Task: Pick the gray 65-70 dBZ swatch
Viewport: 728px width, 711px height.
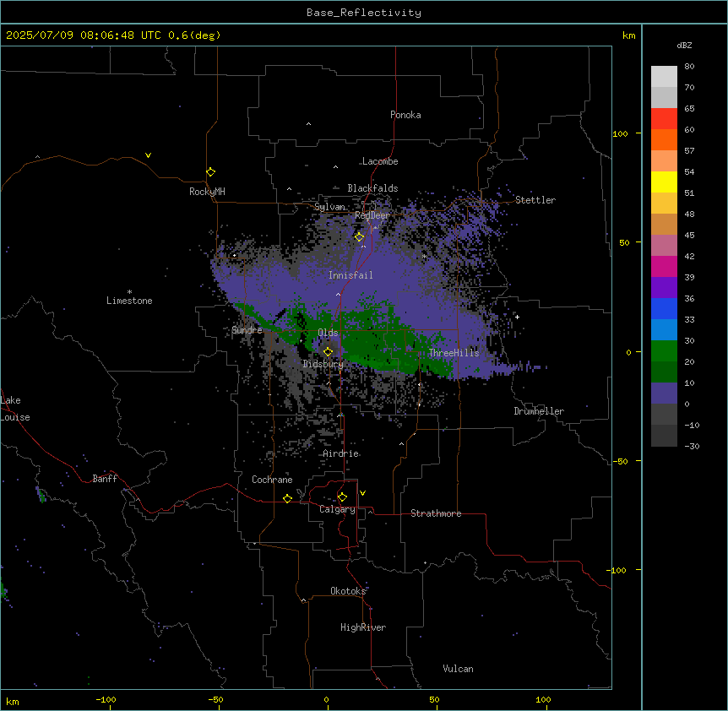Action: coord(664,97)
